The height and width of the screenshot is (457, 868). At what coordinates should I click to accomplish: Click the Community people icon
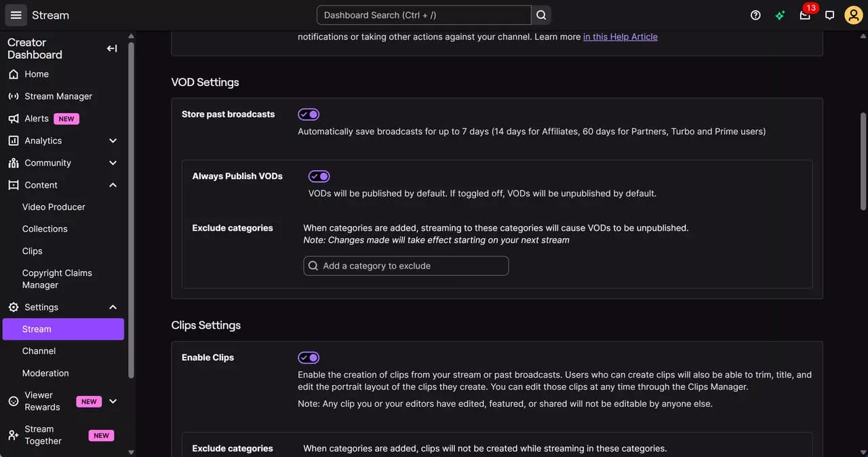[x=14, y=163]
